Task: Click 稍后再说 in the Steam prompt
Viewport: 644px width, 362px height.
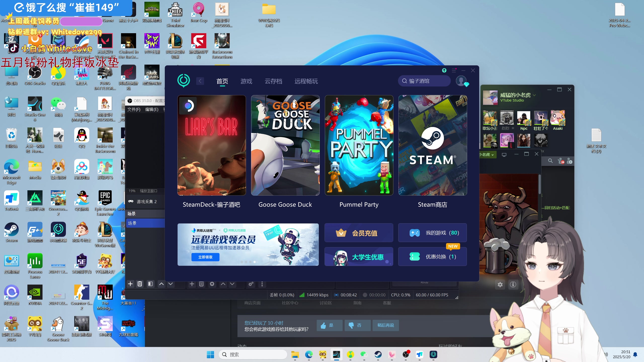Action: (x=385, y=325)
